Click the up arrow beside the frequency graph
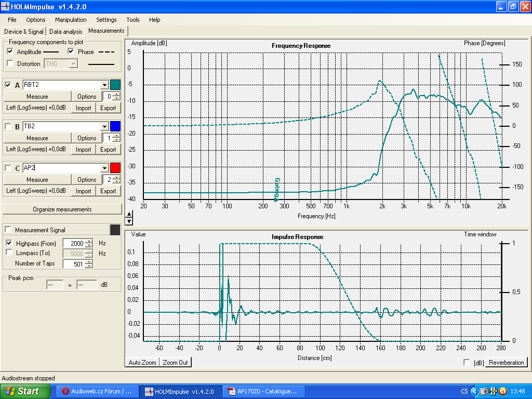 (129, 214)
